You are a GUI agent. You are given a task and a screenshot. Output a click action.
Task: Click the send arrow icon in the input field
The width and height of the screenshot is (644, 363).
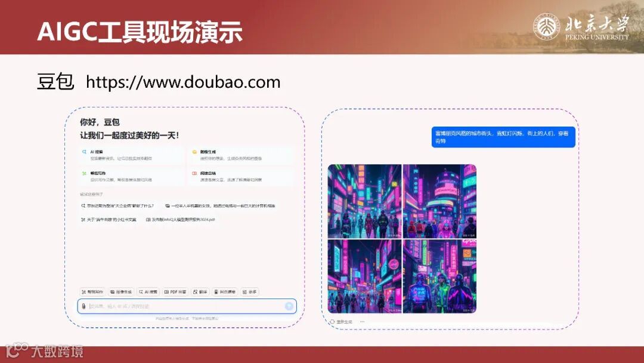click(289, 306)
